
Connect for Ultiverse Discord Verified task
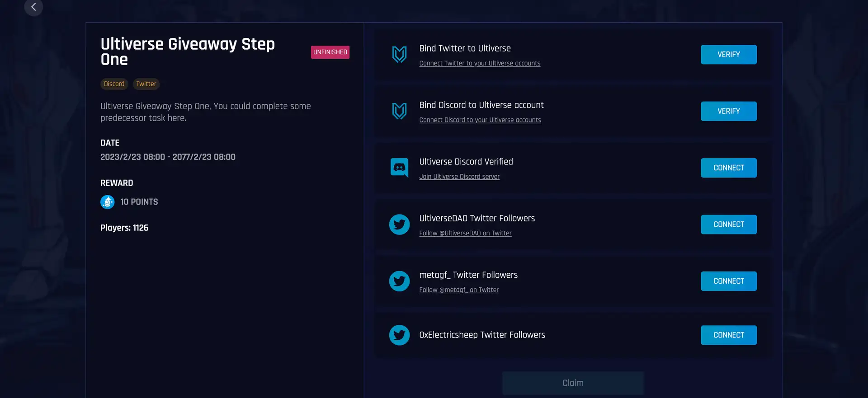(x=728, y=168)
